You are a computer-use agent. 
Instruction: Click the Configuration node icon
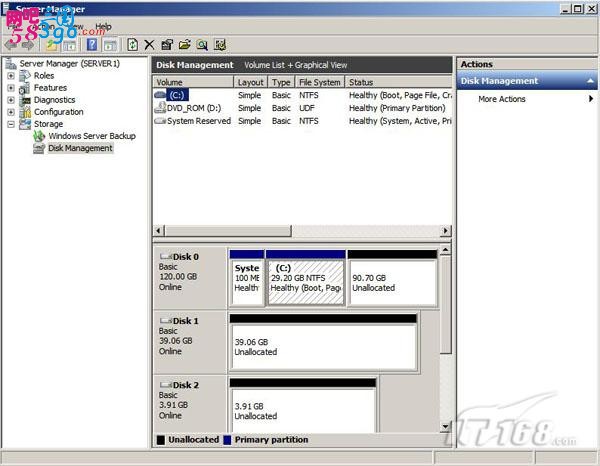coord(25,112)
